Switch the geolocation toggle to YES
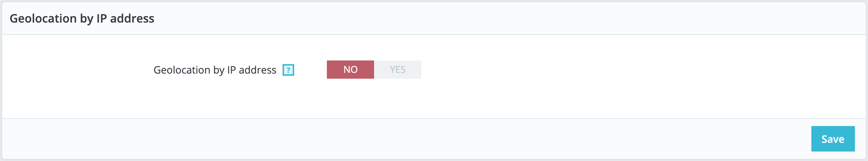Viewport: 868px width, 161px height. pos(397,70)
